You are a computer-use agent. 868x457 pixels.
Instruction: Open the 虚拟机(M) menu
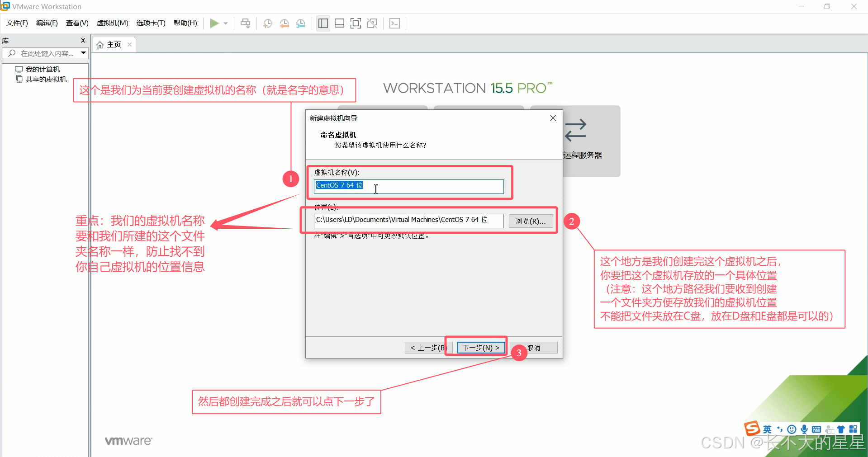(113, 23)
